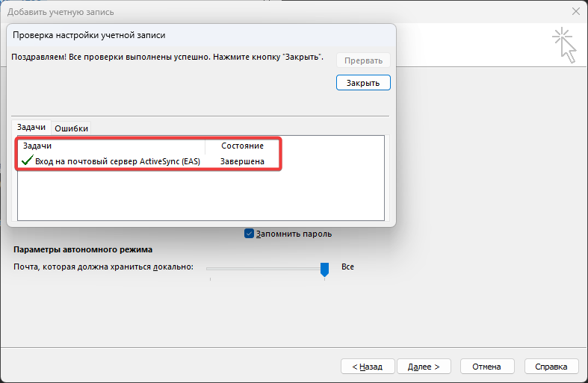Select the Задачи tab
Viewport: 588px width, 383px height.
pos(31,128)
